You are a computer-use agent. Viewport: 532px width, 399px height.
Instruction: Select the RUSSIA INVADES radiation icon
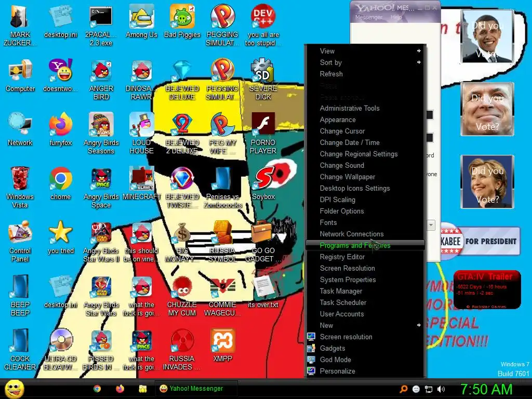pos(182,349)
